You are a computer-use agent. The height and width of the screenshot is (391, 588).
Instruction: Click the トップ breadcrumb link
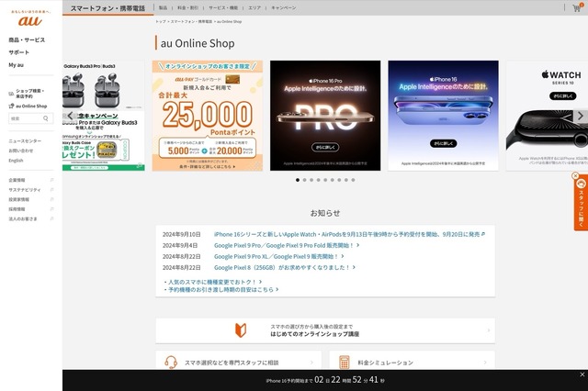(x=161, y=22)
